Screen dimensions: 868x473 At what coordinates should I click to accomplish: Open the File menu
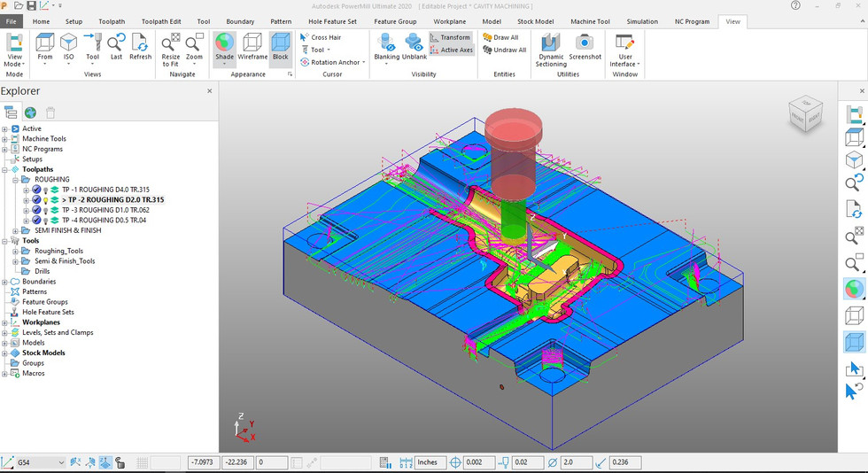click(x=11, y=21)
